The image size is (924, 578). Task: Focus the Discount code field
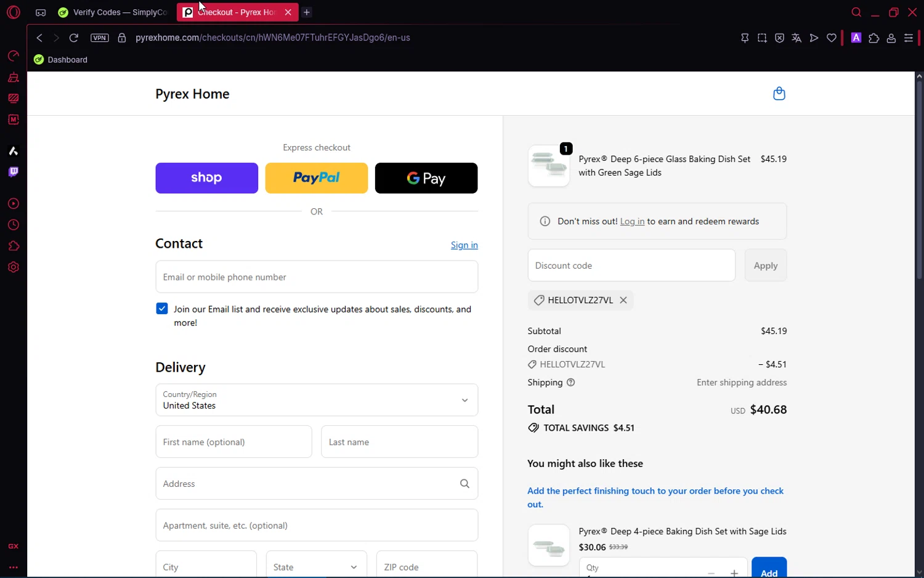pyautogui.click(x=631, y=266)
